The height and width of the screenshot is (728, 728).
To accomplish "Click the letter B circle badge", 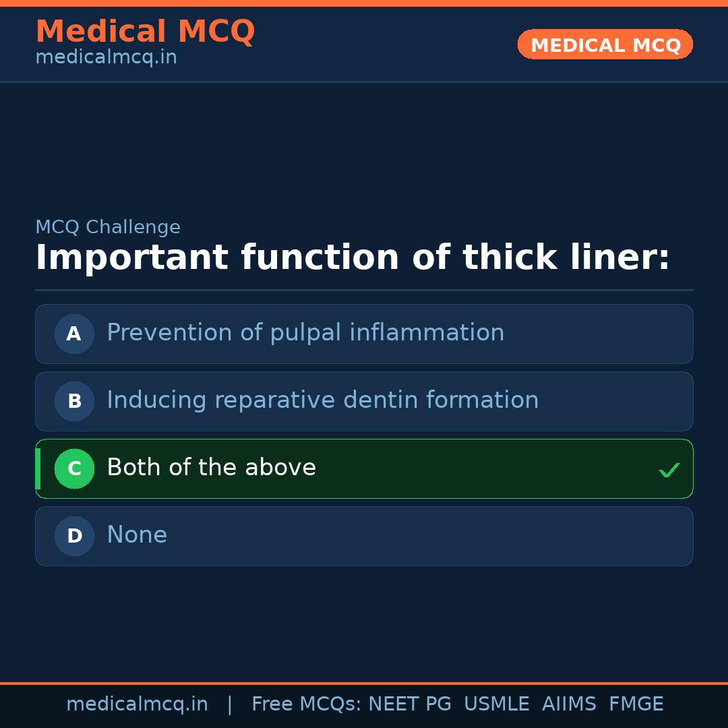I will pos(74,401).
